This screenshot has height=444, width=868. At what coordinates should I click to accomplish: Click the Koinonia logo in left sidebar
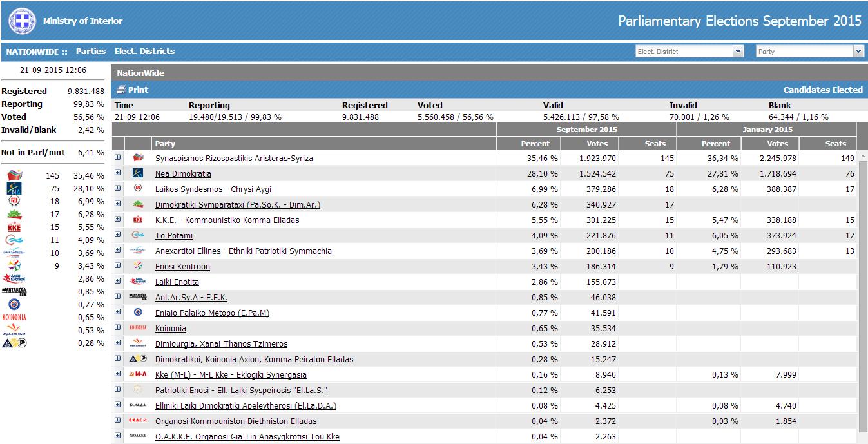pos(14,317)
